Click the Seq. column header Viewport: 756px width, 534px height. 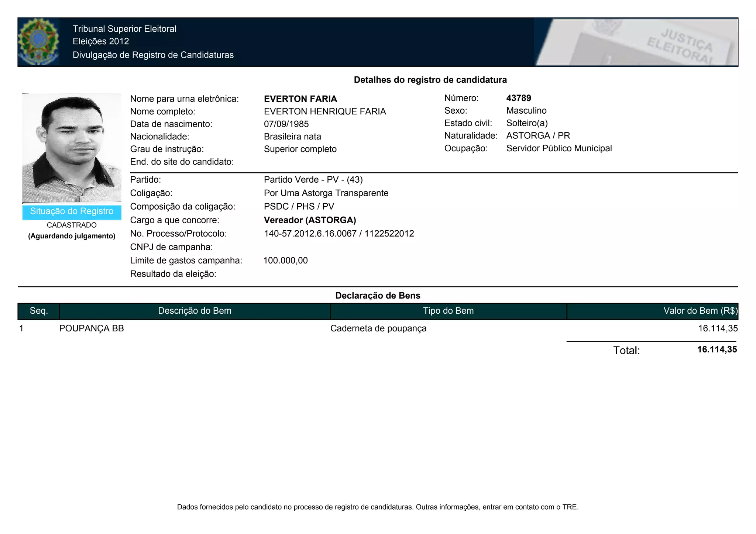(x=39, y=311)
